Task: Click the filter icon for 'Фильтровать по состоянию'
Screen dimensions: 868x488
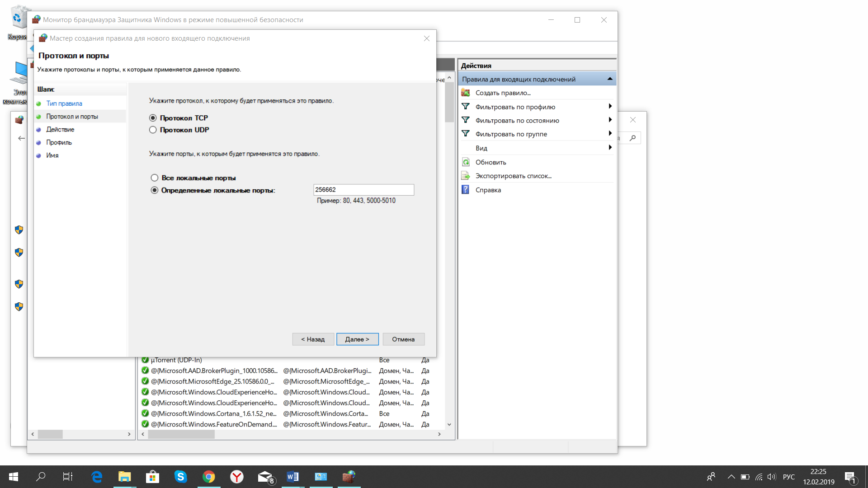Action: pyautogui.click(x=465, y=120)
